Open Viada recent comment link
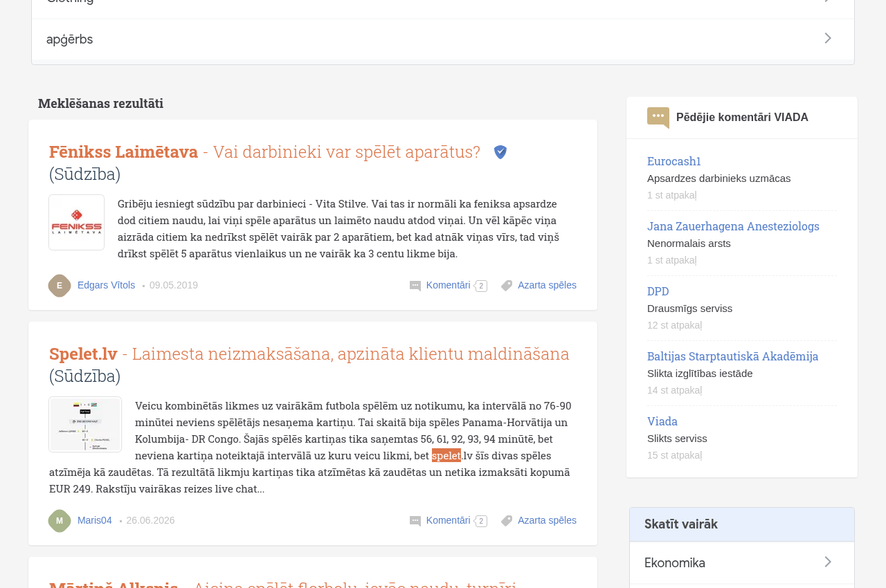Viewport: 886px width, 588px height. (662, 421)
